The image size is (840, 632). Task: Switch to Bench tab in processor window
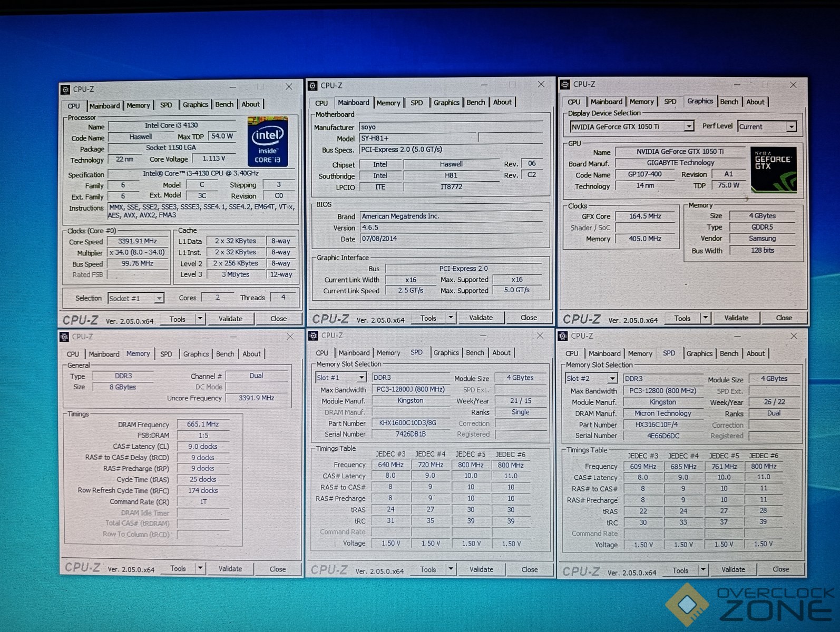tap(224, 105)
